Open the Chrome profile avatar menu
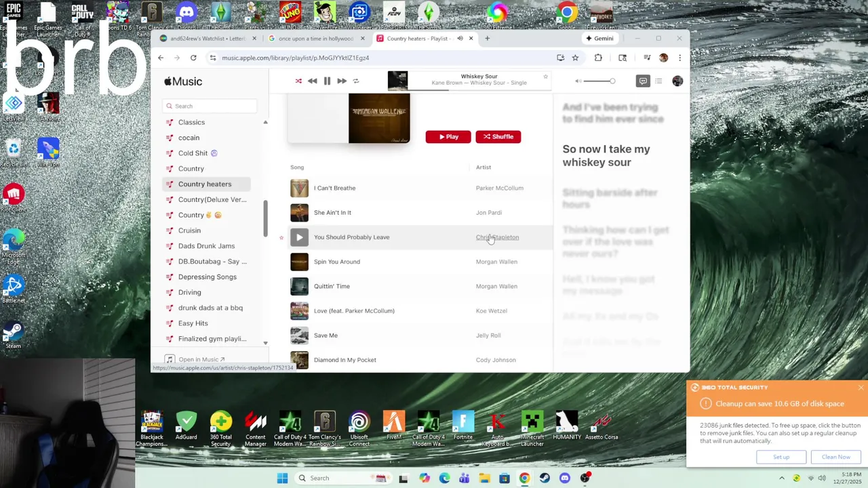Image resolution: width=868 pixels, height=488 pixels. click(x=663, y=58)
